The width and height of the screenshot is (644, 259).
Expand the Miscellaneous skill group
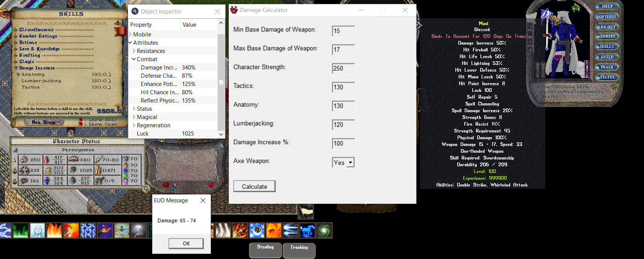[x=16, y=30]
